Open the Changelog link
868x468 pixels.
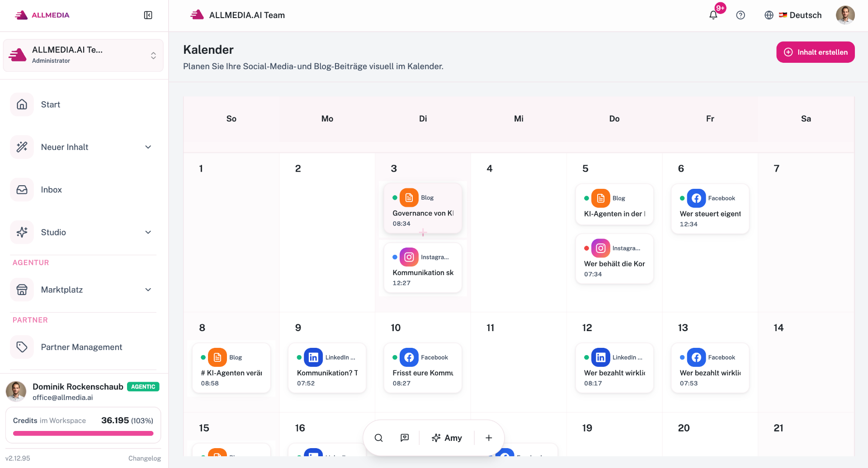[x=145, y=458]
